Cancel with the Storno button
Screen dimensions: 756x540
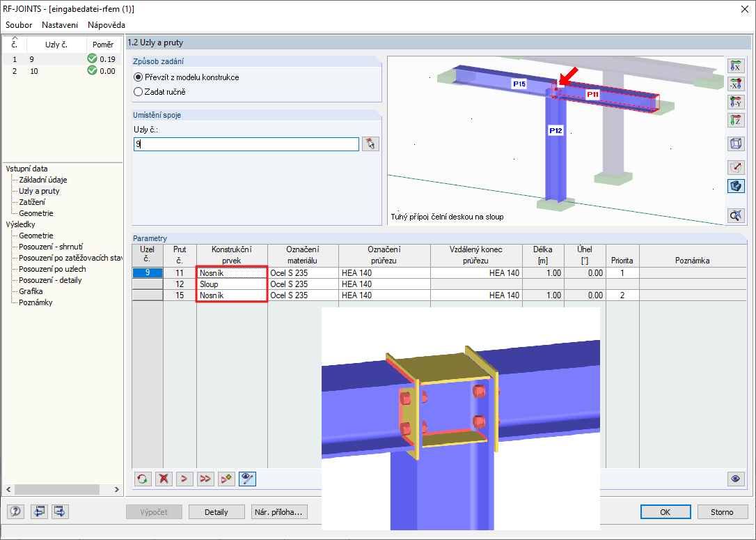click(722, 512)
